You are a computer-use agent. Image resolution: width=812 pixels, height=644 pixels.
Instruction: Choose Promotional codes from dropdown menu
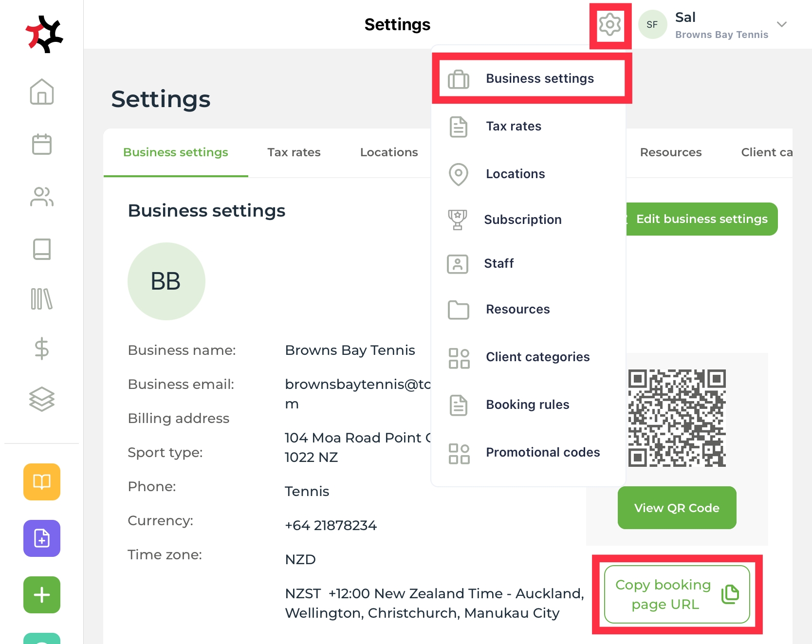point(542,453)
